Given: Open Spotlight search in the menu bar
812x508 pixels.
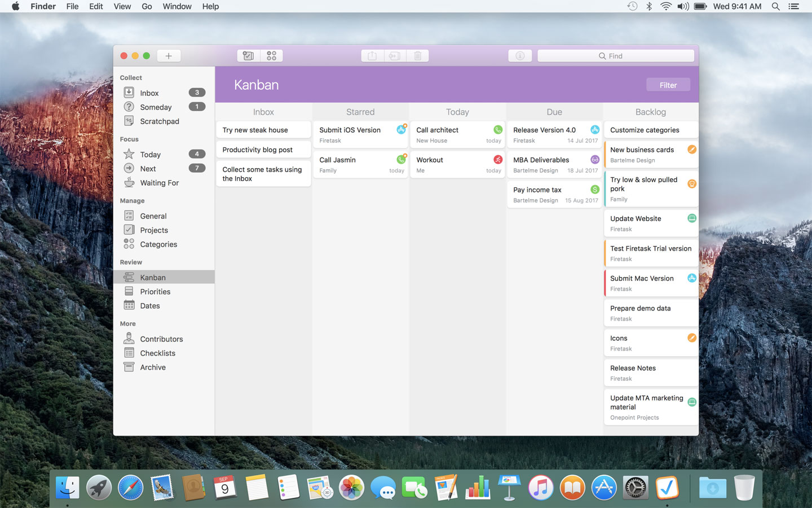Looking at the screenshot, I should (776, 6).
